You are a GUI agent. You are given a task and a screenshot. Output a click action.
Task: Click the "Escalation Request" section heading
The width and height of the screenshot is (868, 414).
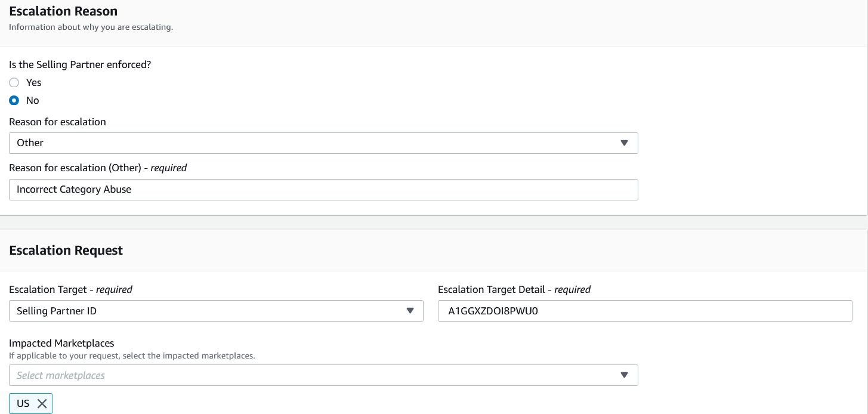click(x=66, y=251)
